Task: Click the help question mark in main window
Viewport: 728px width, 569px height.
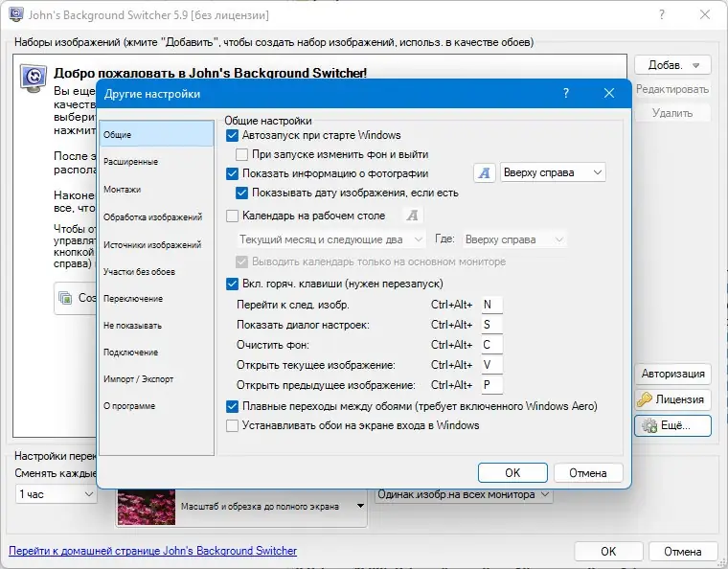Action: [x=662, y=15]
